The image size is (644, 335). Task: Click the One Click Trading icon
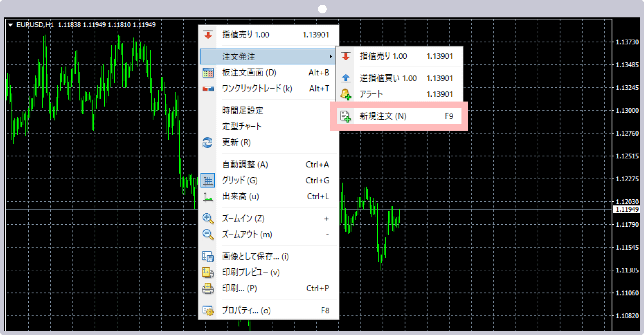coord(208,89)
